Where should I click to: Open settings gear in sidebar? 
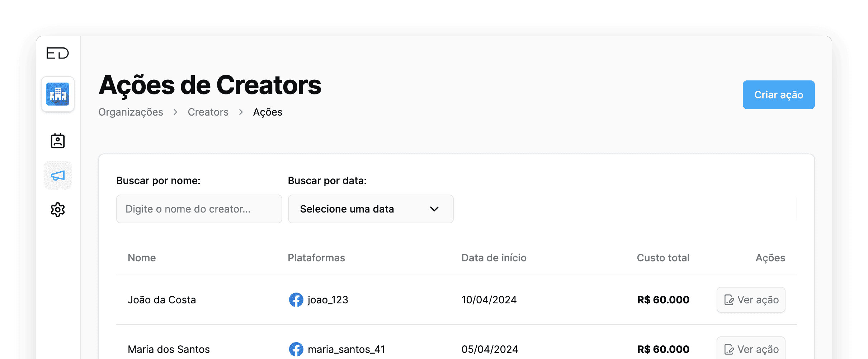tap(58, 210)
